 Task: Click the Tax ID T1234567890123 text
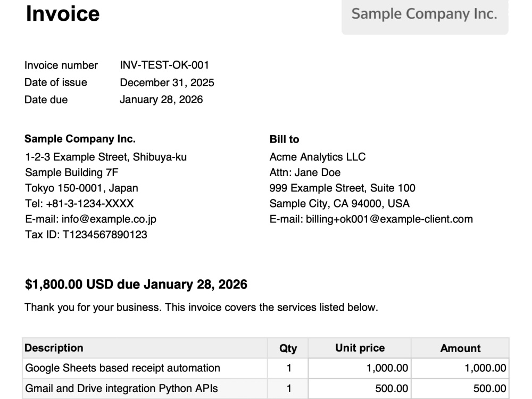(86, 235)
